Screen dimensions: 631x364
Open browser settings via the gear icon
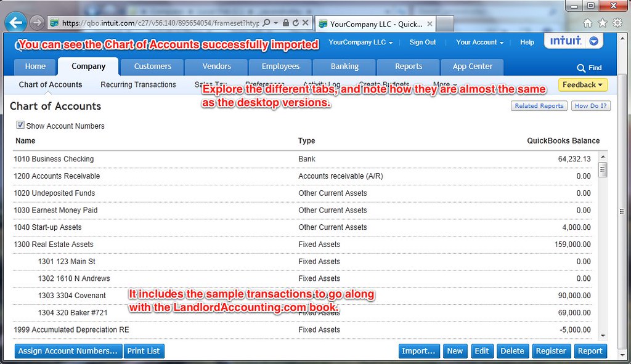tap(616, 23)
